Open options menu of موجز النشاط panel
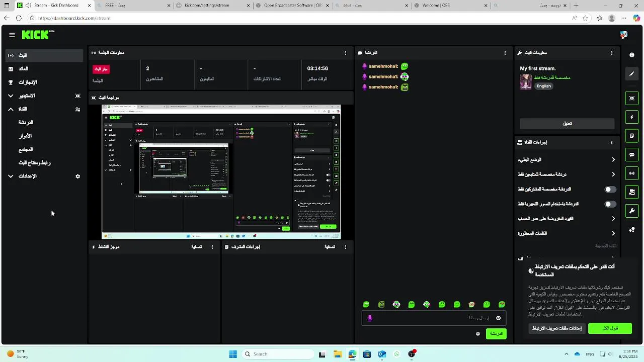Image resolution: width=644 pixels, height=362 pixels. [212, 247]
